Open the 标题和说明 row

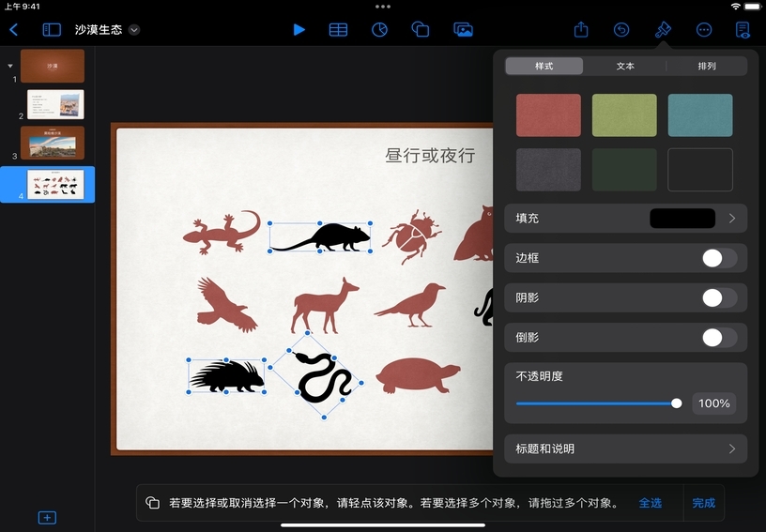[625, 448]
